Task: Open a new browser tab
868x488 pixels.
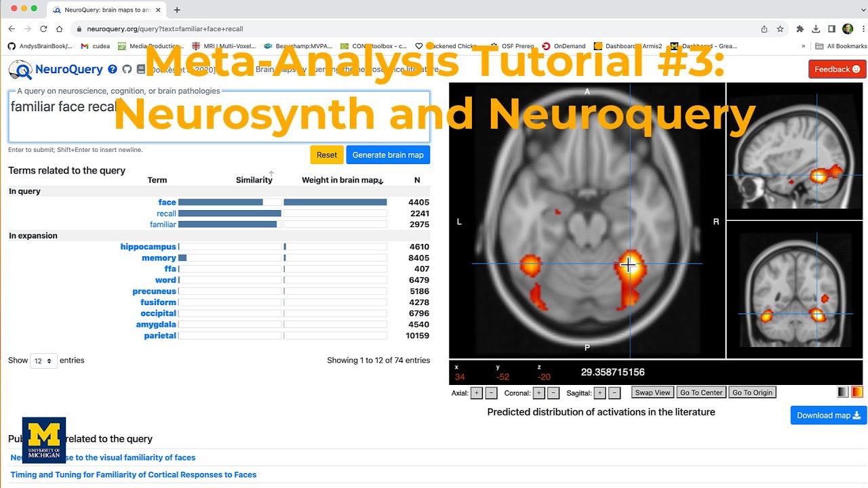Action: coord(177,9)
